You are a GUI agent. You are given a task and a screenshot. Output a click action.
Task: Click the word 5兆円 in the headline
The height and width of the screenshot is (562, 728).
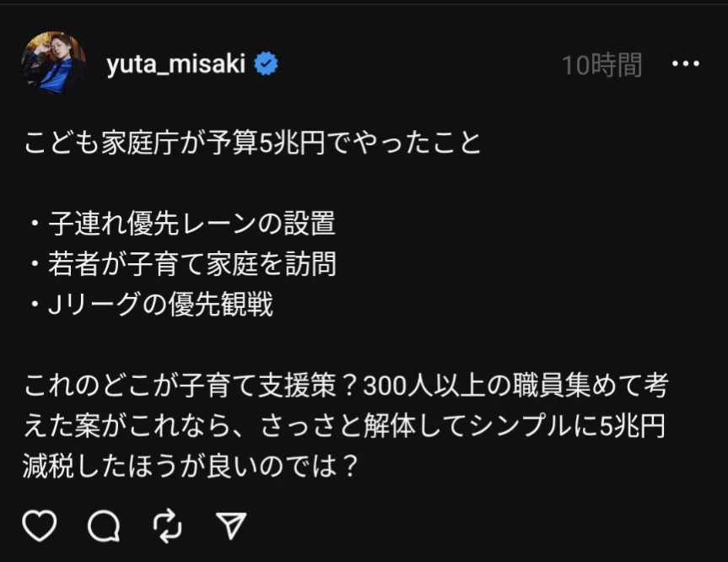(x=292, y=142)
